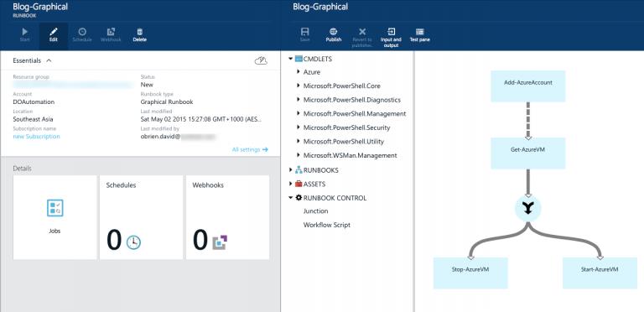
Task: Expand the ASSETS tree node
Action: point(290,184)
